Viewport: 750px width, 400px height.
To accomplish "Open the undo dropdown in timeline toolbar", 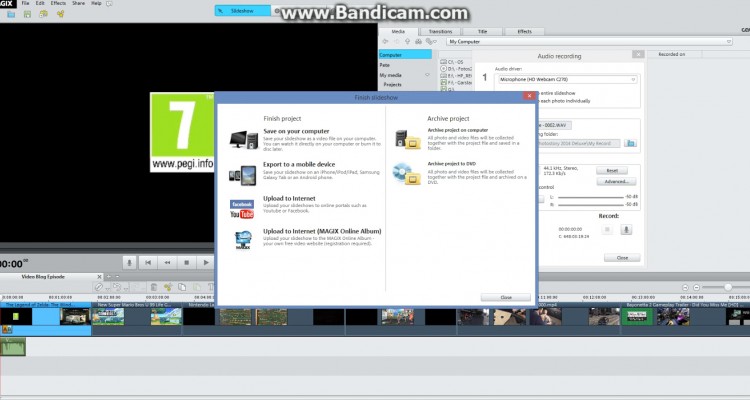I will [x=126, y=288].
